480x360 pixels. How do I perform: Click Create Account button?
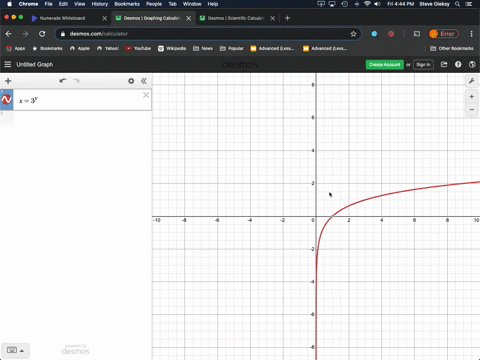pyautogui.click(x=384, y=64)
